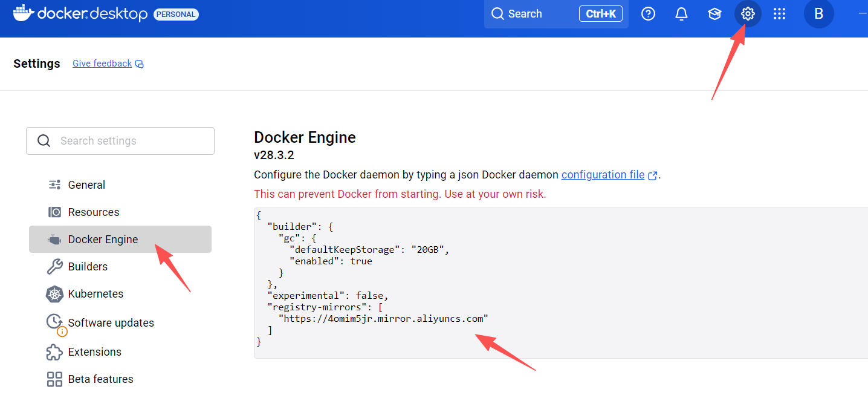
Task: Select the General settings section
Action: click(x=120, y=185)
